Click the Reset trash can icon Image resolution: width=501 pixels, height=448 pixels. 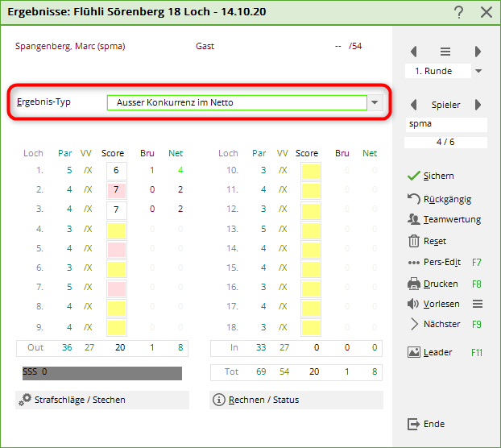(413, 241)
